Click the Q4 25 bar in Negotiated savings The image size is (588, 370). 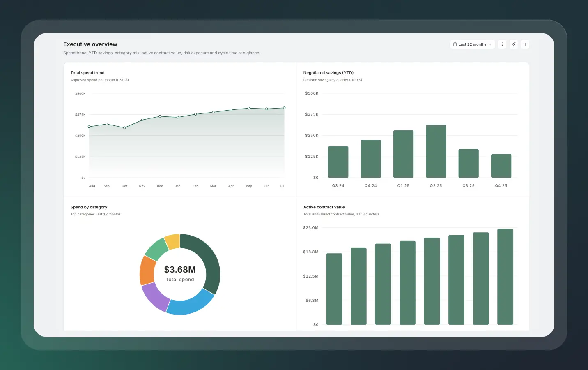(x=501, y=166)
